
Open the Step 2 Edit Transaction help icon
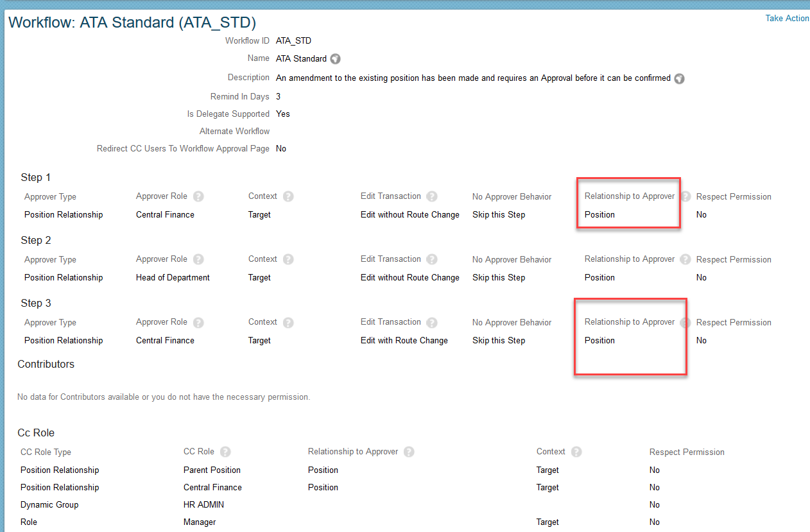tap(432, 259)
